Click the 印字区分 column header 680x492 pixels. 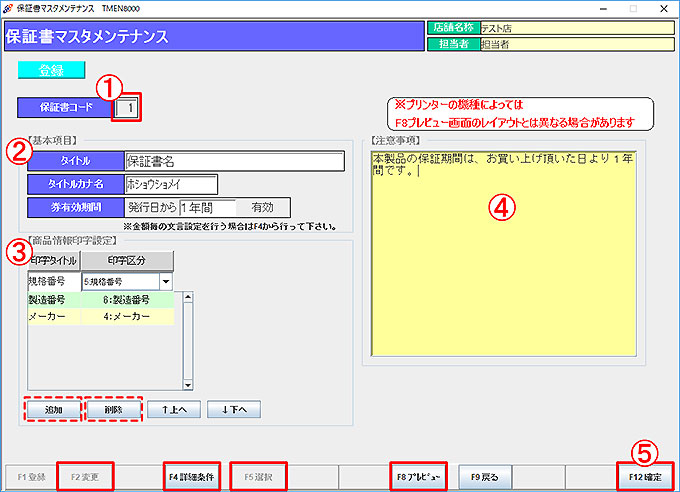(x=127, y=260)
